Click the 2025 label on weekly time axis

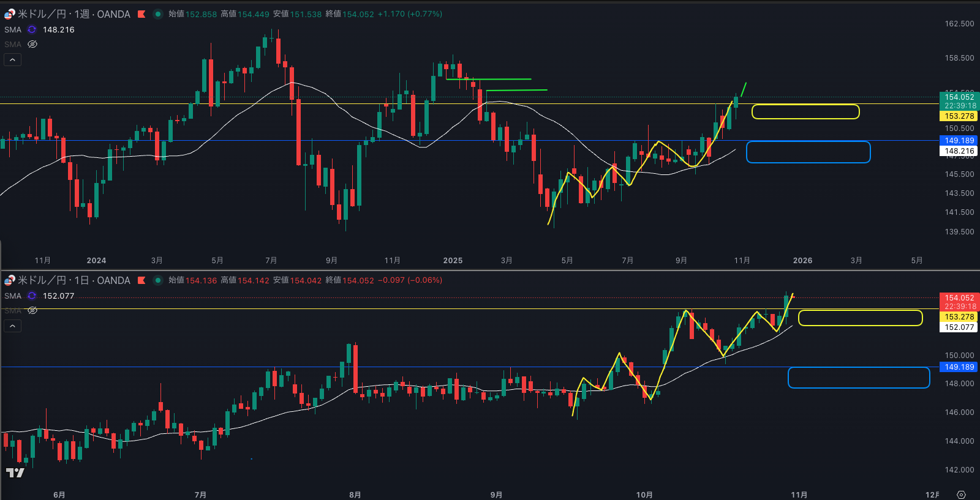pyautogui.click(x=453, y=260)
